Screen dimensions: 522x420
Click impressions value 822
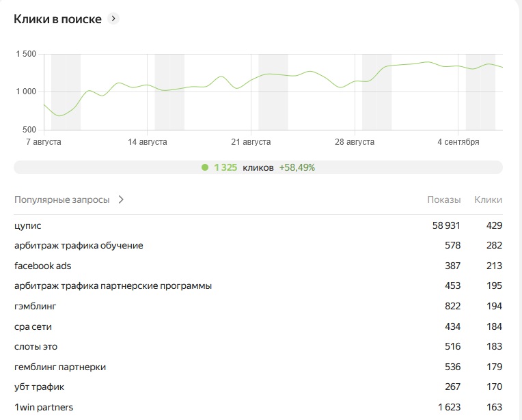point(453,306)
